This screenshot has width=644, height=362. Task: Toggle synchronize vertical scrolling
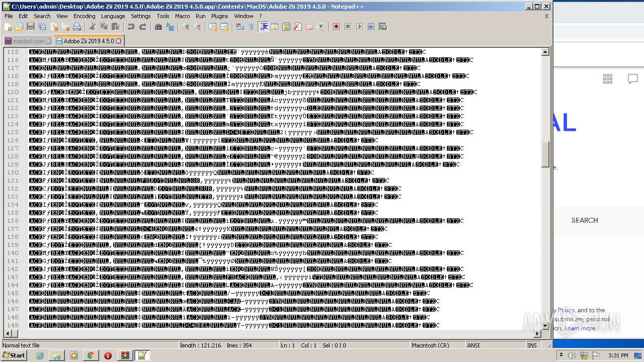pyautogui.click(x=212, y=27)
